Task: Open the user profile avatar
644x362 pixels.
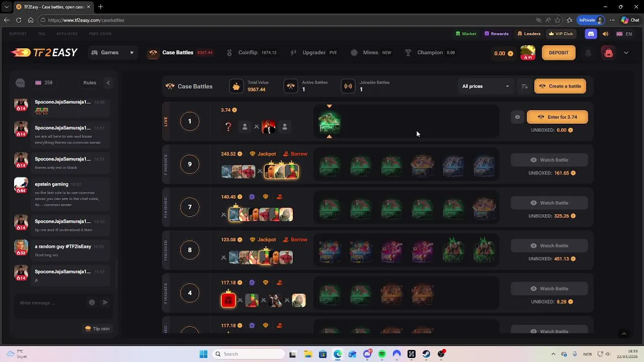Action: [x=528, y=52]
